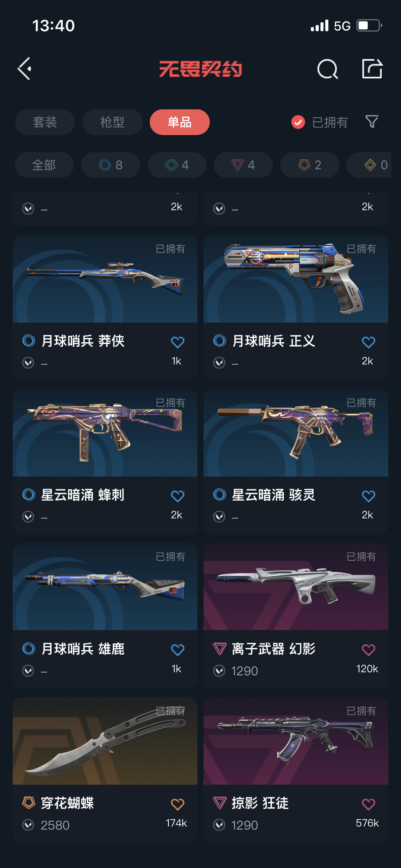This screenshot has height=868, width=401.
Task: Favorite 月球哨兵 正义 with heart icon
Action: tap(368, 342)
